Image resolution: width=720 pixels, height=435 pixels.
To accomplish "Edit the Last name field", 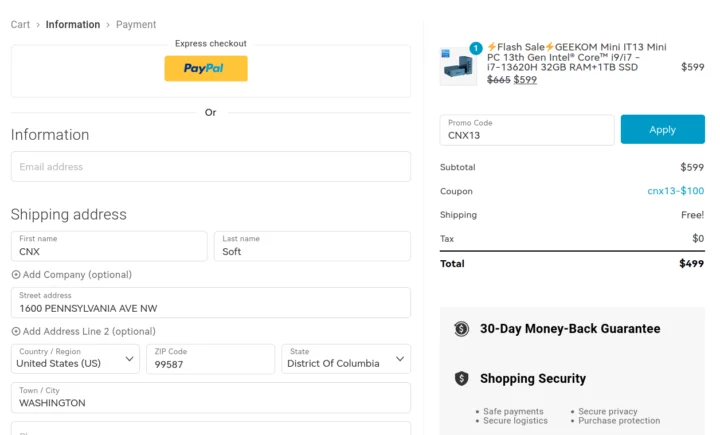I will pyautogui.click(x=312, y=246).
